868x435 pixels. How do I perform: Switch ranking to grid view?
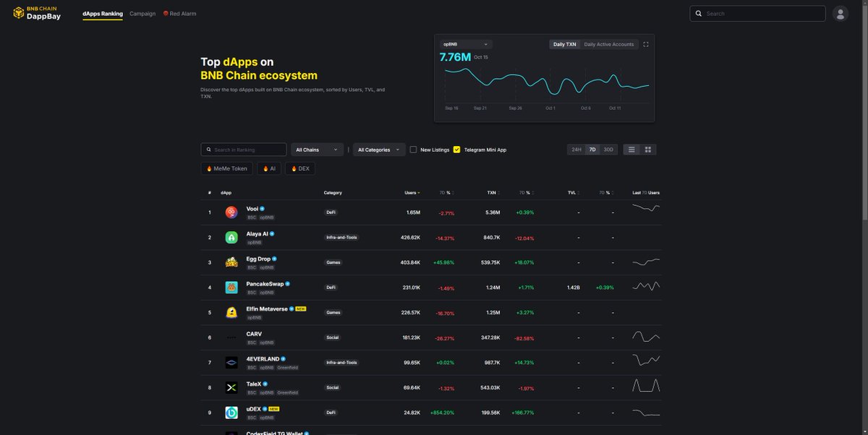point(648,150)
